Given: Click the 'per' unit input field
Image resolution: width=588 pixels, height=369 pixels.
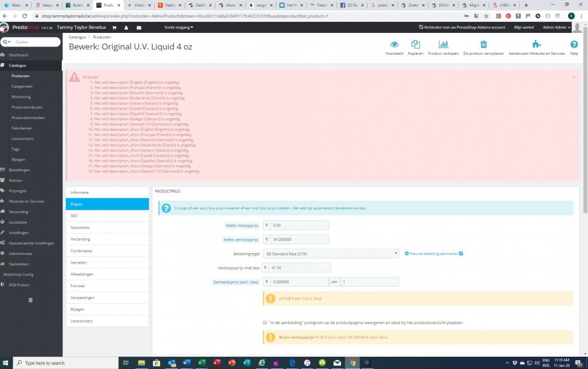Looking at the screenshot, I should [x=369, y=282].
